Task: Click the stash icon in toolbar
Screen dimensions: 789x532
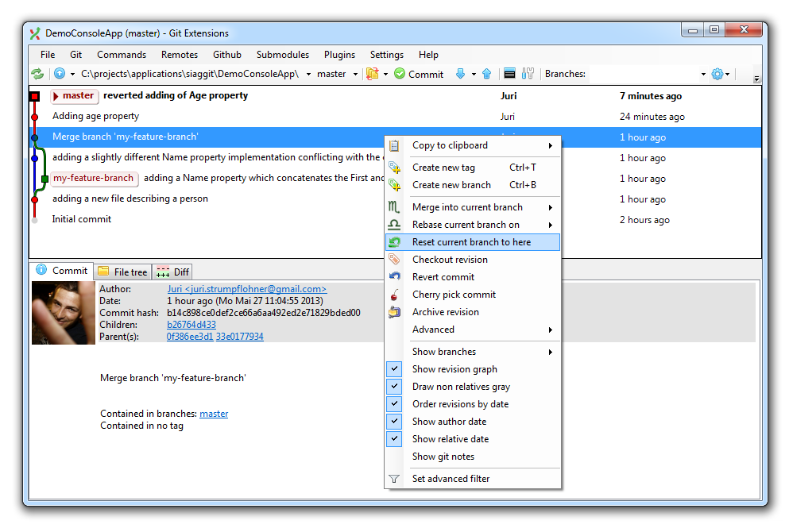Action: [373, 74]
